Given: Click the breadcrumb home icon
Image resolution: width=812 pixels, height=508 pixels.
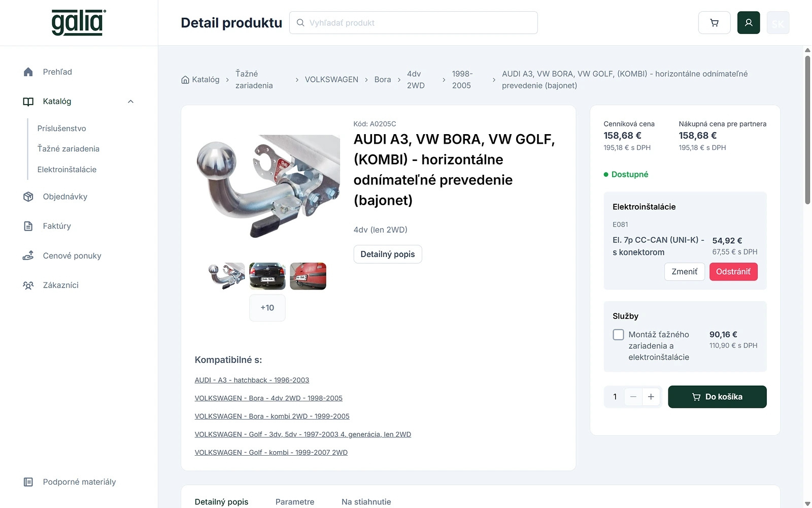Looking at the screenshot, I should coord(185,80).
